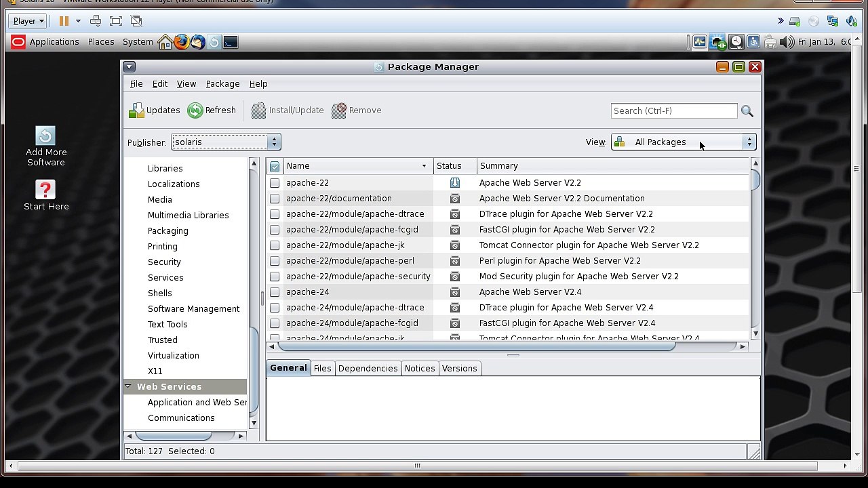Switch to the Versions tab
Screen dimensions: 868x488
[x=459, y=369]
